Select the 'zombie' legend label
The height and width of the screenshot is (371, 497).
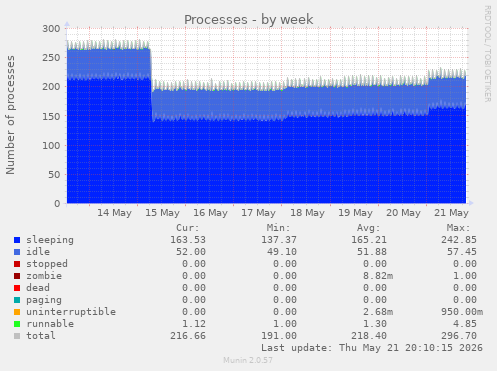[44, 276]
